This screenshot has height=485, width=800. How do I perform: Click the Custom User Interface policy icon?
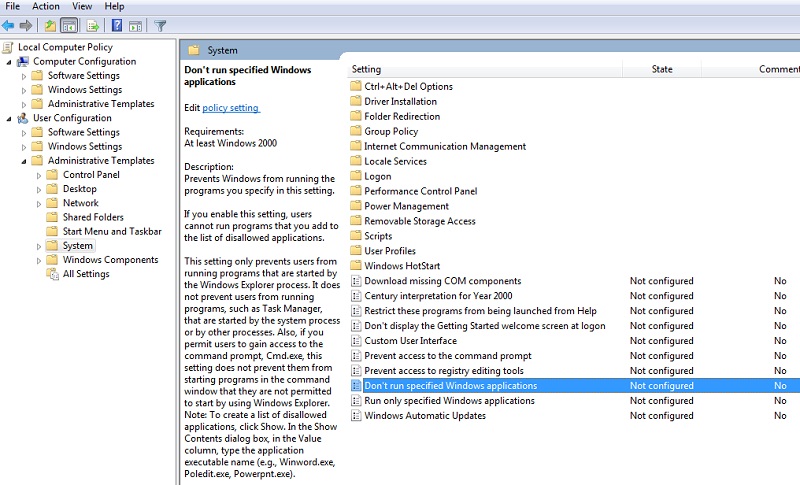click(356, 340)
